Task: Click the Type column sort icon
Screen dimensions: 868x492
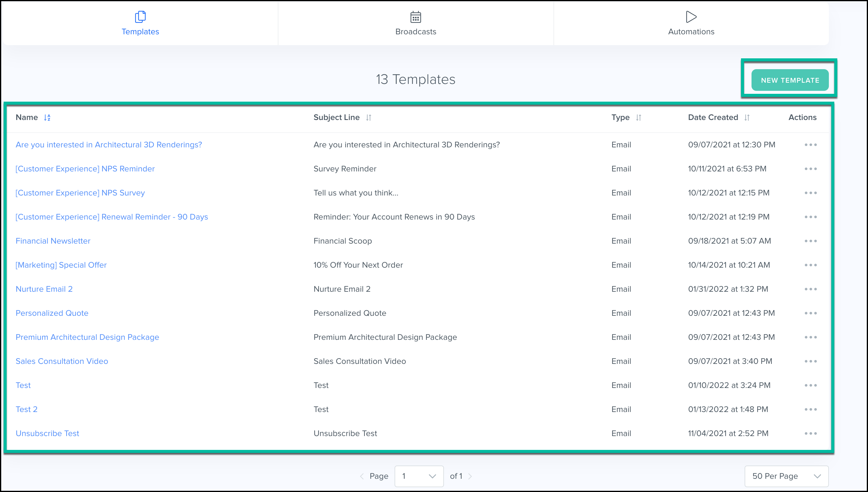Action: tap(638, 117)
